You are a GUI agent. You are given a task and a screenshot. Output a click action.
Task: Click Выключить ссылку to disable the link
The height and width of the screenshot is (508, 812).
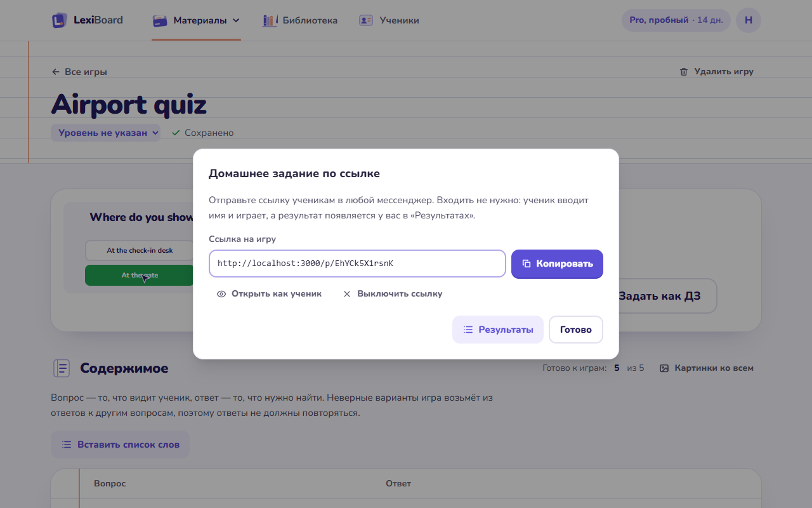click(393, 294)
